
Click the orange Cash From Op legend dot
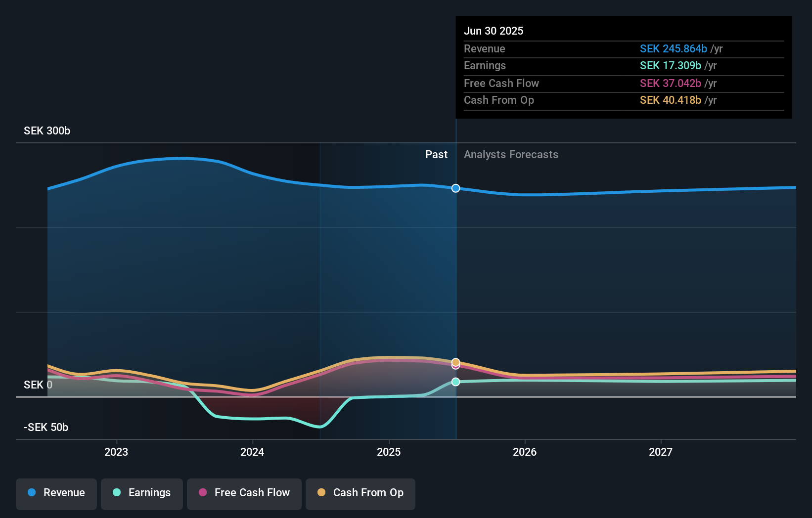pos(322,493)
